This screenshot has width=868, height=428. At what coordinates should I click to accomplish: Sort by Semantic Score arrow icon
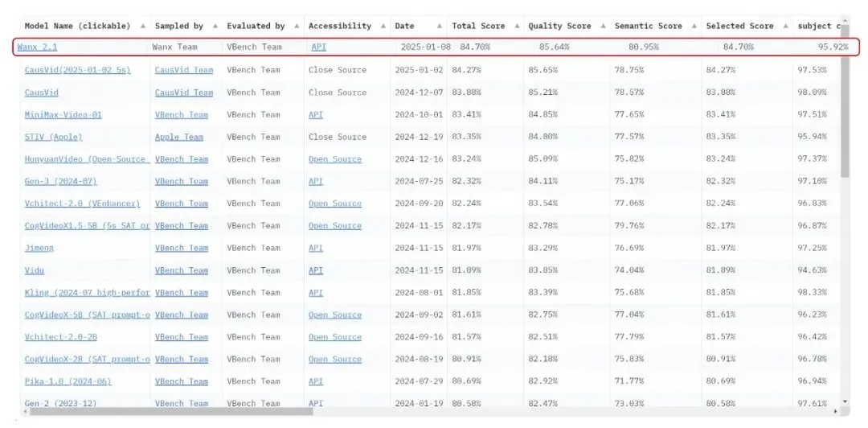pyautogui.click(x=693, y=27)
